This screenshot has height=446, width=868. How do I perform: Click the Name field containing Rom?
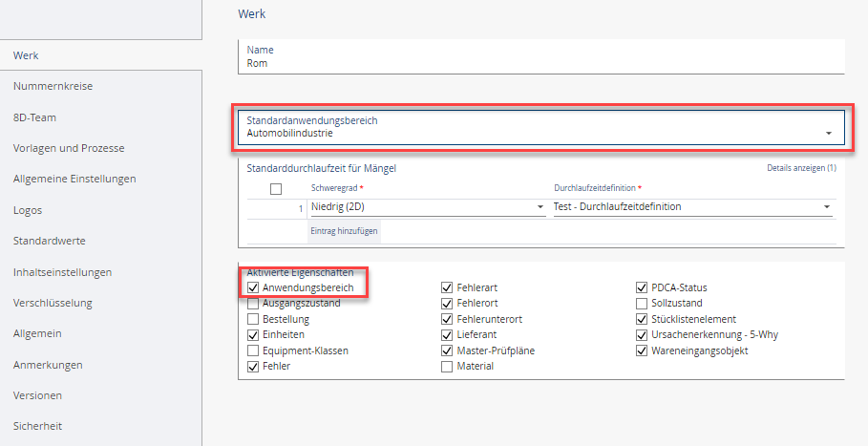540,63
